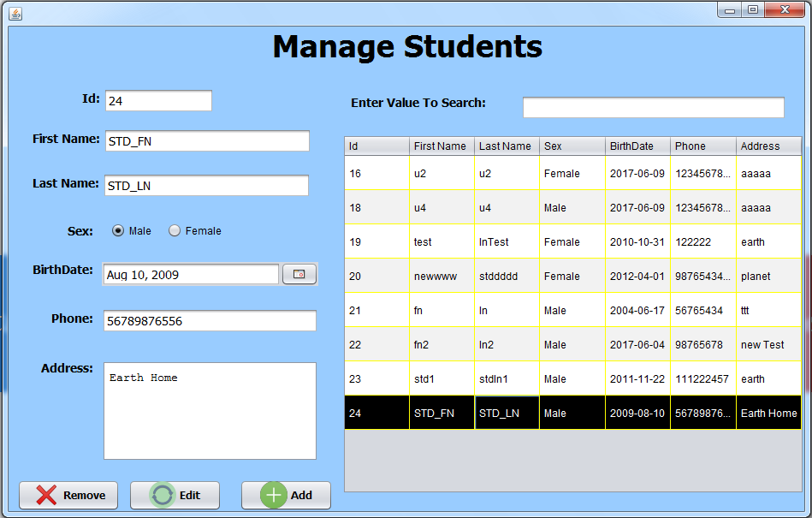Click the Address text area
Image resolution: width=812 pixels, height=518 pixels.
210,411
